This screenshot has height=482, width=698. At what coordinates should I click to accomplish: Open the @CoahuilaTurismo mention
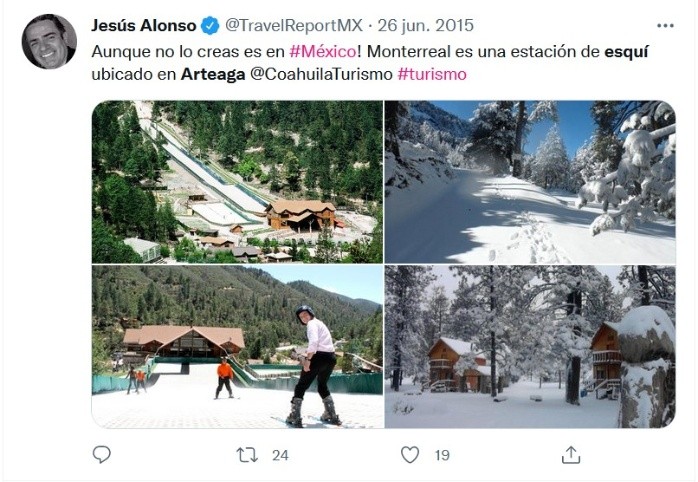tap(321, 74)
